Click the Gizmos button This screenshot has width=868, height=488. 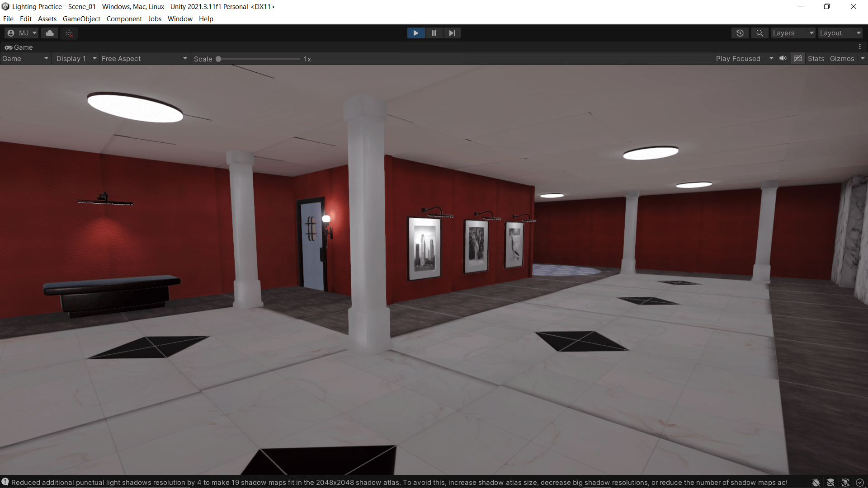click(842, 59)
